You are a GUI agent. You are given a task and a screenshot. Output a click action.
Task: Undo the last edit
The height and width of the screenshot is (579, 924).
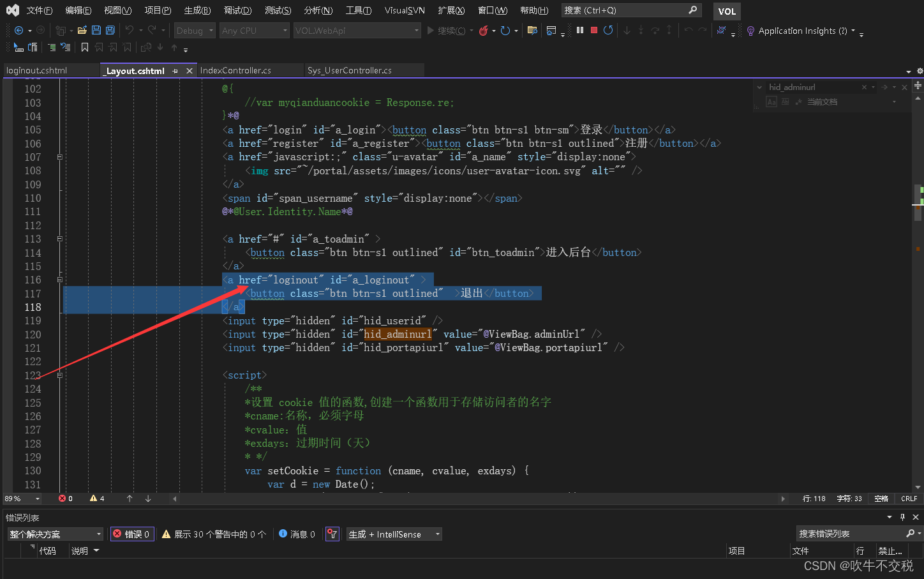coord(130,31)
